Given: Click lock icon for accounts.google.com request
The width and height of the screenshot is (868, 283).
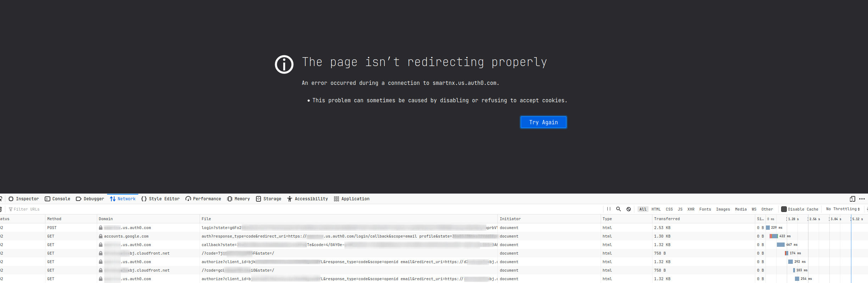Looking at the screenshot, I should coord(101,236).
